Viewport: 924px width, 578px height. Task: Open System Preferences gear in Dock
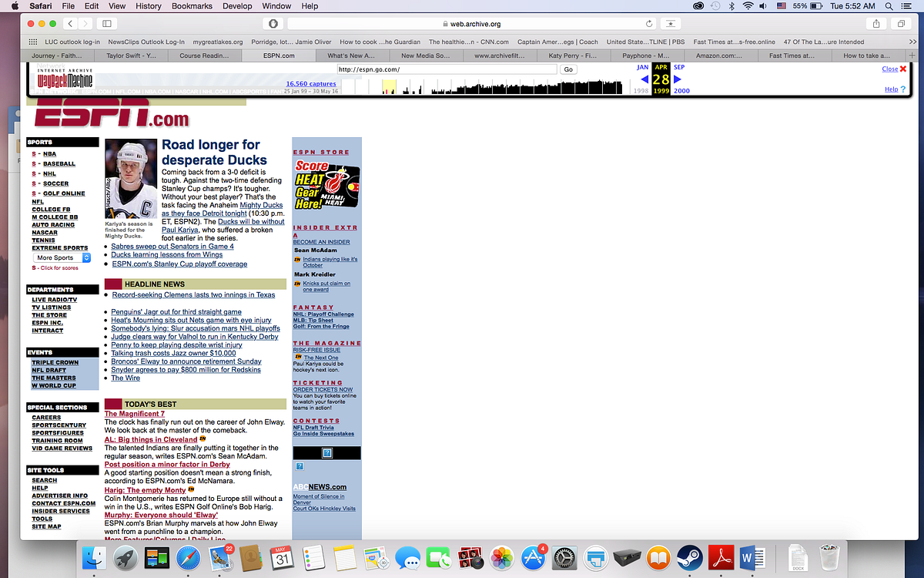tap(565, 559)
